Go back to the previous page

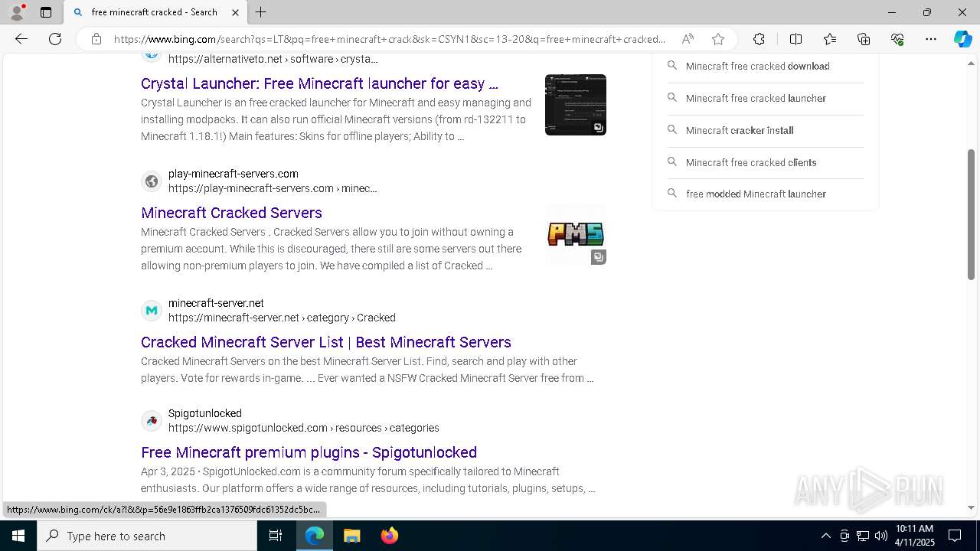21,39
